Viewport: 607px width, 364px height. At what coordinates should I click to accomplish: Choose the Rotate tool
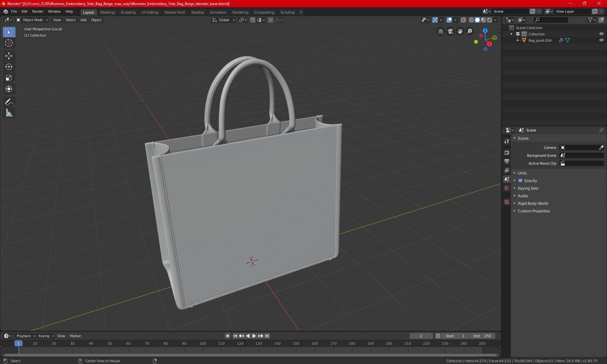click(x=9, y=67)
